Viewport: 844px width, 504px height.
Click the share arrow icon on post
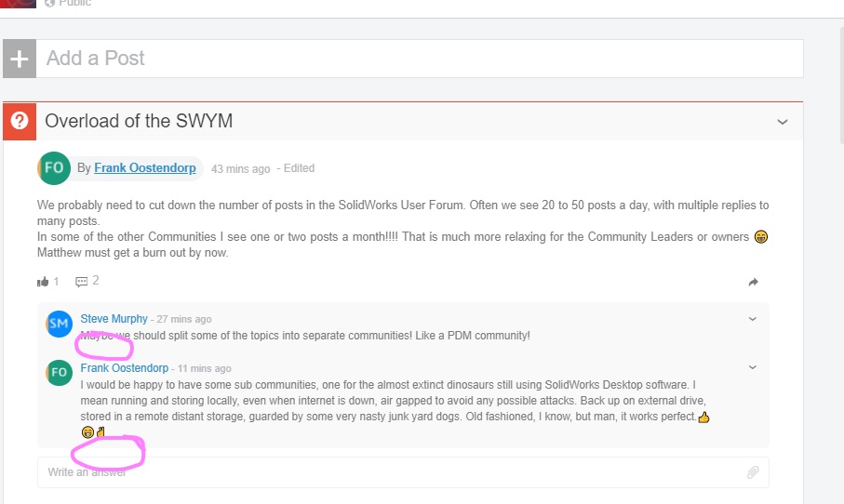tap(754, 282)
